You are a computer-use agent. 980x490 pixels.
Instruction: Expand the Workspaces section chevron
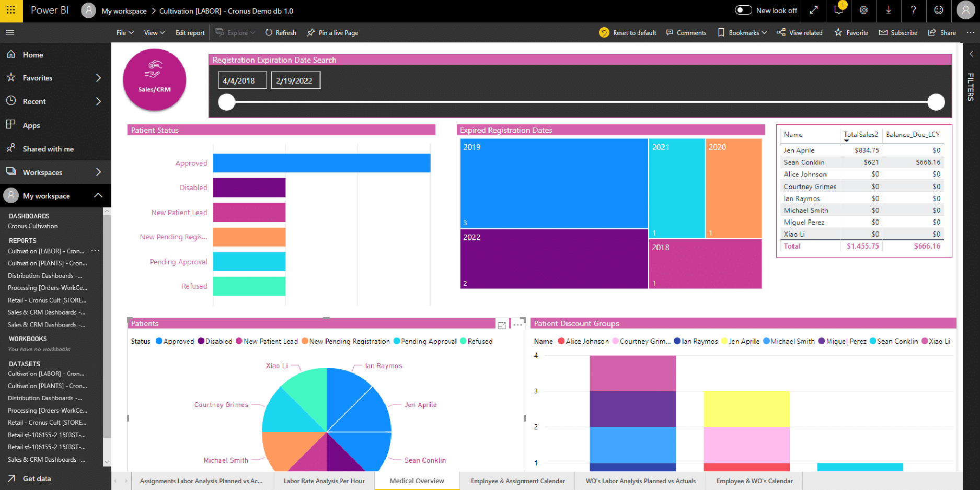tap(99, 172)
